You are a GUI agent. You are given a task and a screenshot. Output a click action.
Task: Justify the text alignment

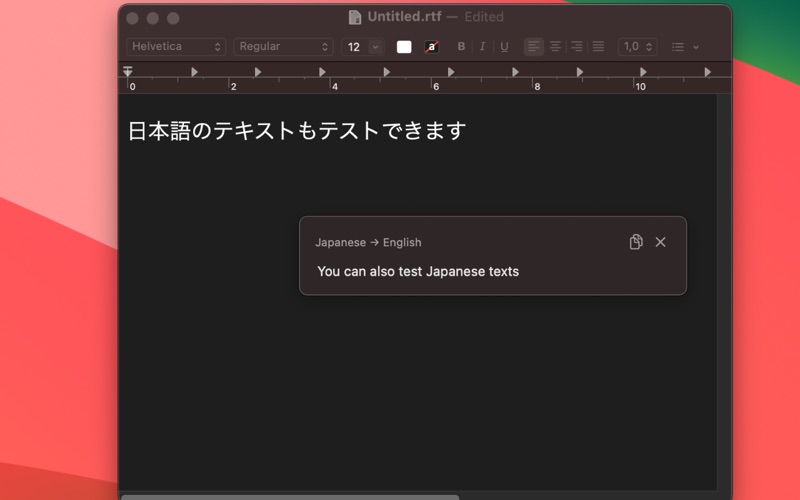pos(598,46)
